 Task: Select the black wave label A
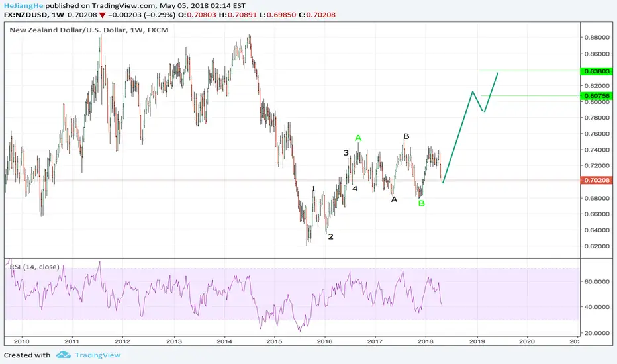point(394,199)
